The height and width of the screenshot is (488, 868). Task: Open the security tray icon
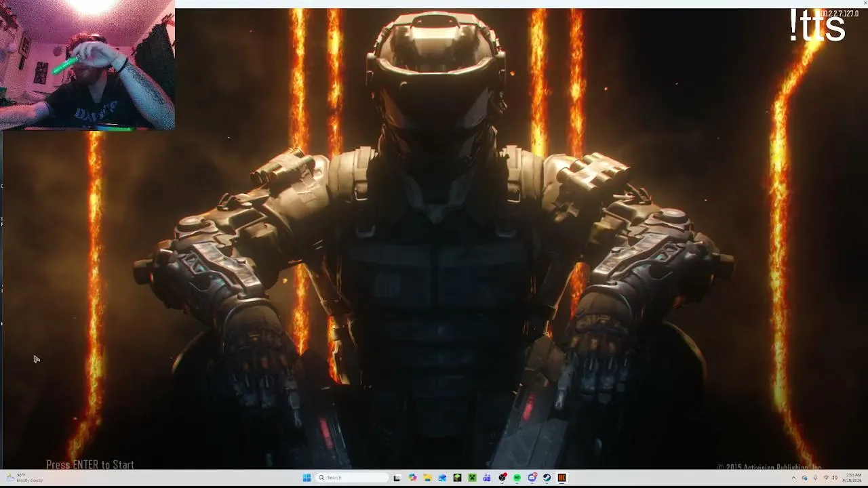click(x=804, y=478)
